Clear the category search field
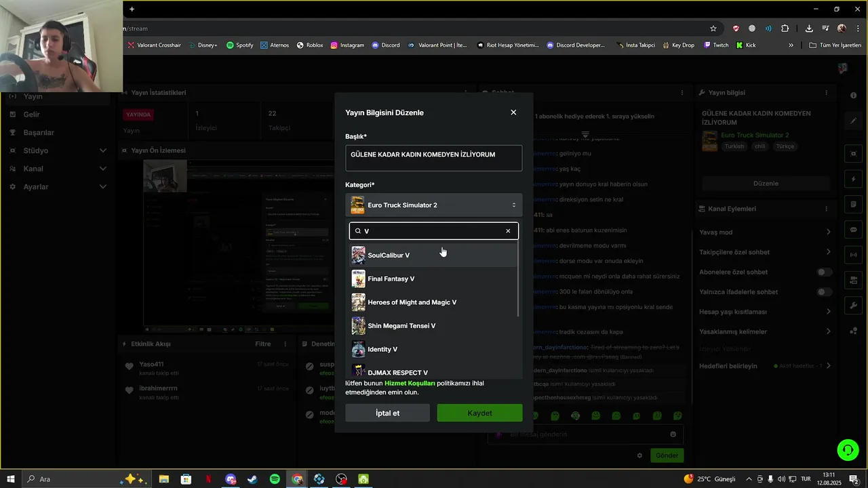Image resolution: width=868 pixels, height=488 pixels. [508, 231]
